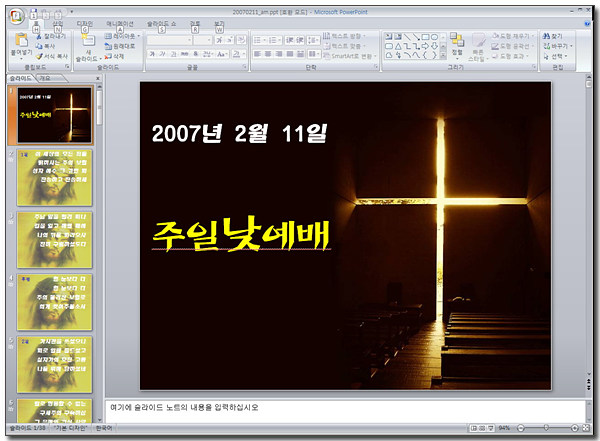Open the View (보기) ribbon tab

point(219,24)
